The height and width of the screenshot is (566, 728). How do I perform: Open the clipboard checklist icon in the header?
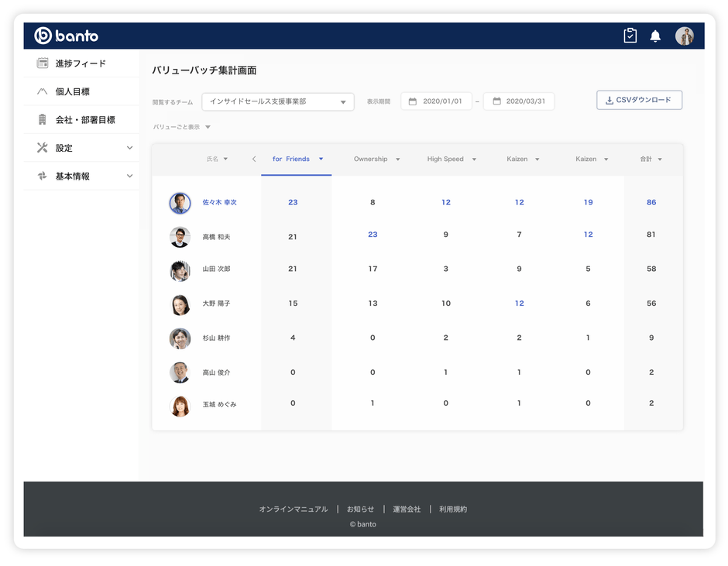tap(630, 35)
